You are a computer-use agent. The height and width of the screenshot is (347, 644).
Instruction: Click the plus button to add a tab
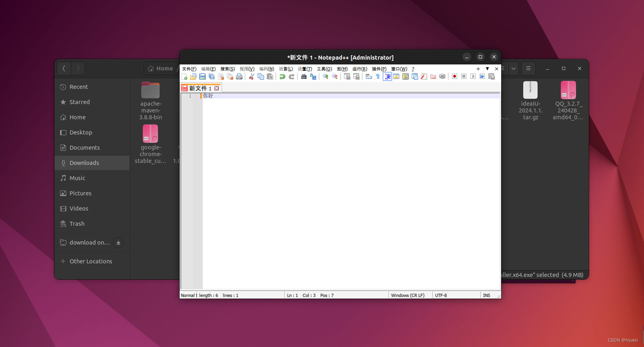click(x=478, y=69)
